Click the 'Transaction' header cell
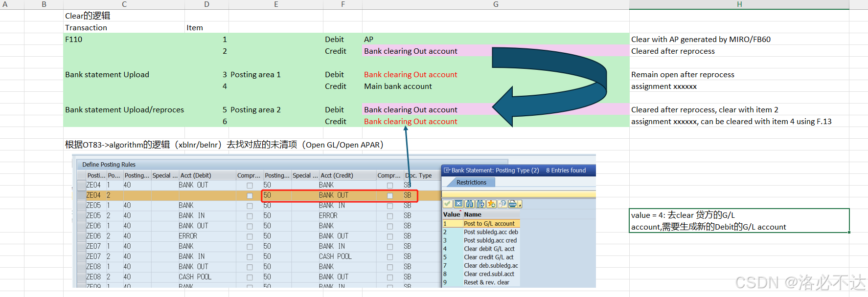The image size is (868, 297). coord(124,27)
